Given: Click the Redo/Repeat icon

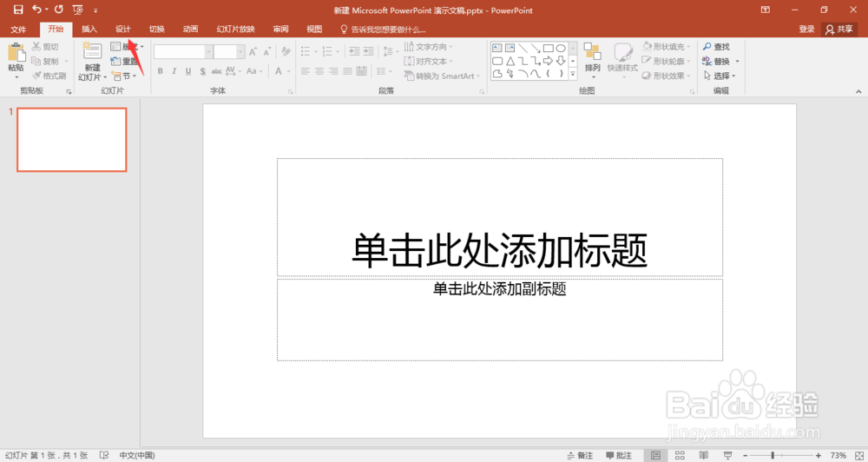Looking at the screenshot, I should click(x=59, y=10).
